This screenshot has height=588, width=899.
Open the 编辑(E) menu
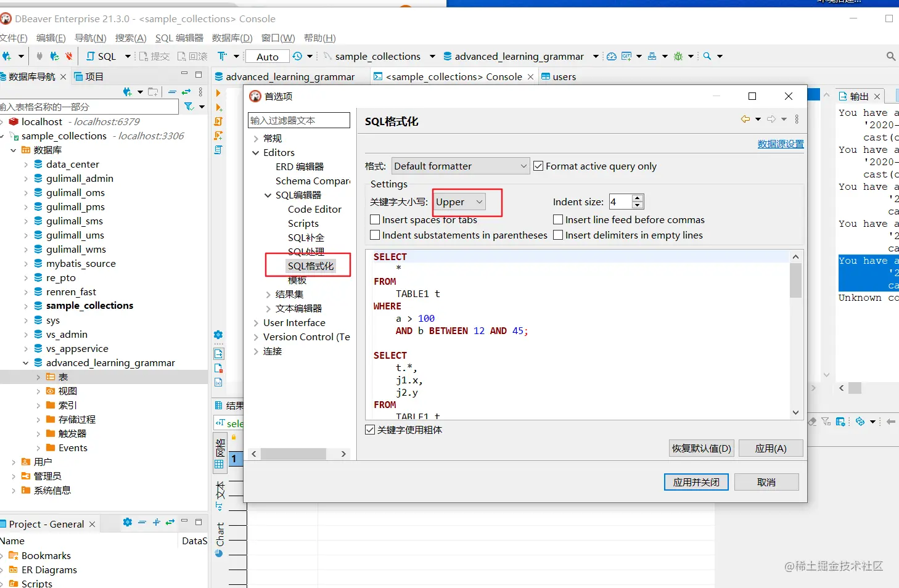click(x=51, y=38)
